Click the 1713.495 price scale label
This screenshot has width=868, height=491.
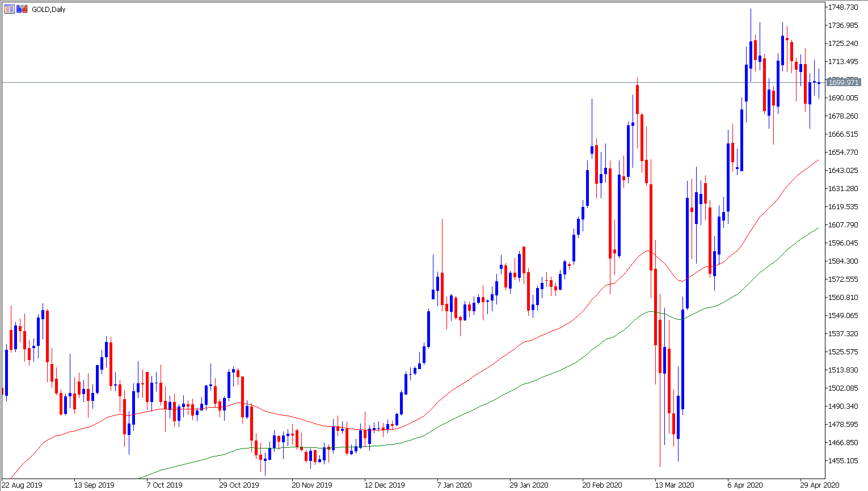point(843,62)
